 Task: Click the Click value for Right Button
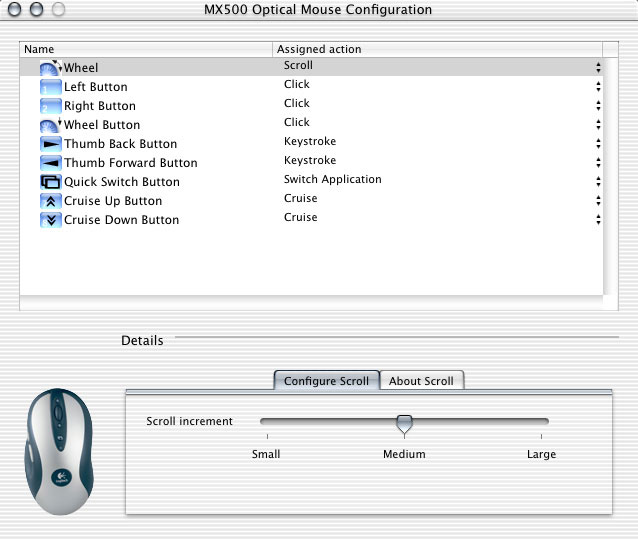[297, 103]
